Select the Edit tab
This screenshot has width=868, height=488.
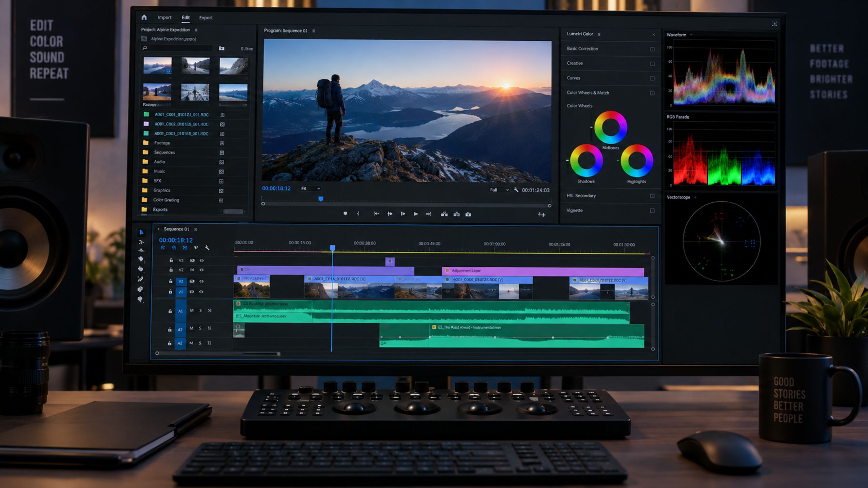[x=185, y=17]
